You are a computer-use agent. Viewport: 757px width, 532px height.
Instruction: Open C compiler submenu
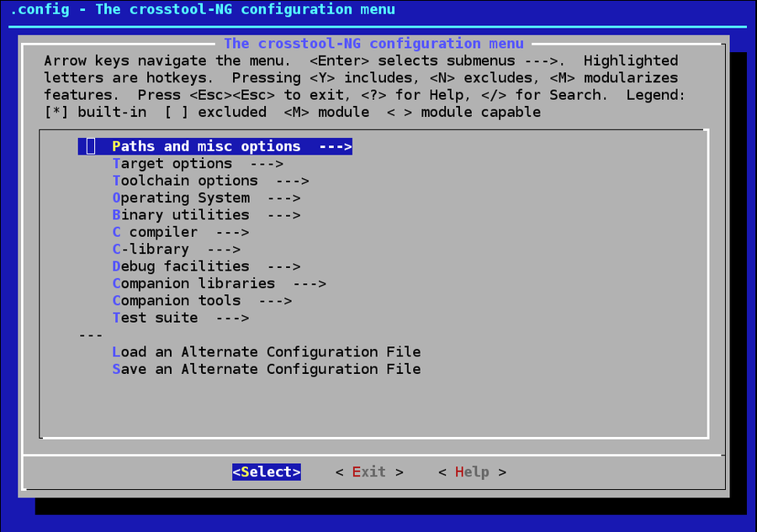click(x=181, y=232)
